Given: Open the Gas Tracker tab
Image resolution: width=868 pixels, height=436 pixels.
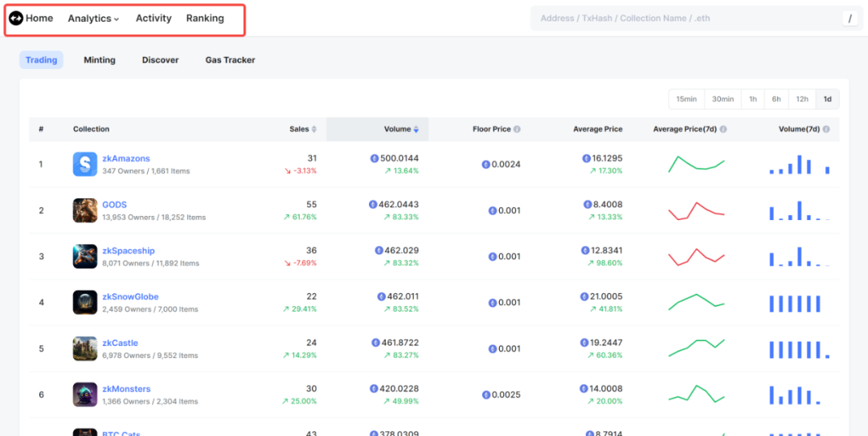Looking at the screenshot, I should point(231,59).
